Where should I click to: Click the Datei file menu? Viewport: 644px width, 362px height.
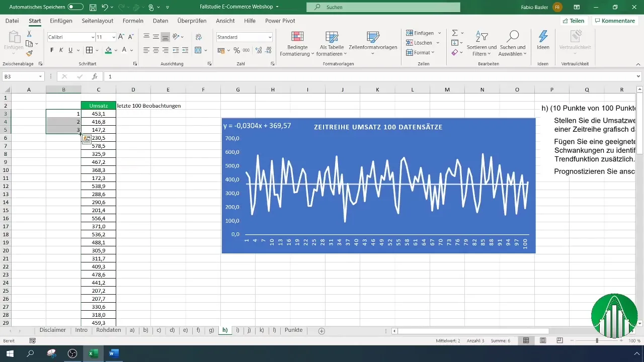coord(12,21)
